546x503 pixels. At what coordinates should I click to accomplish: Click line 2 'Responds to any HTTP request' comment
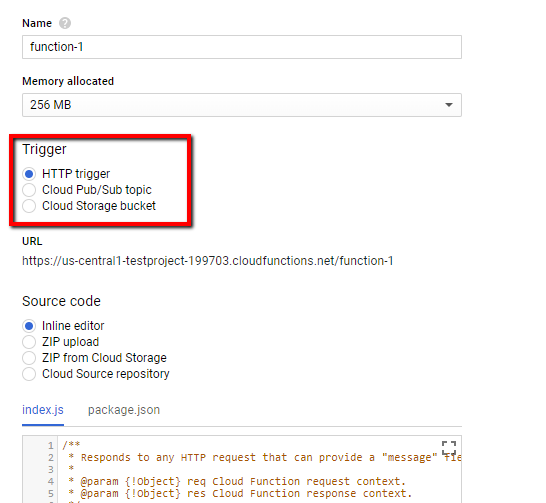[265, 457]
